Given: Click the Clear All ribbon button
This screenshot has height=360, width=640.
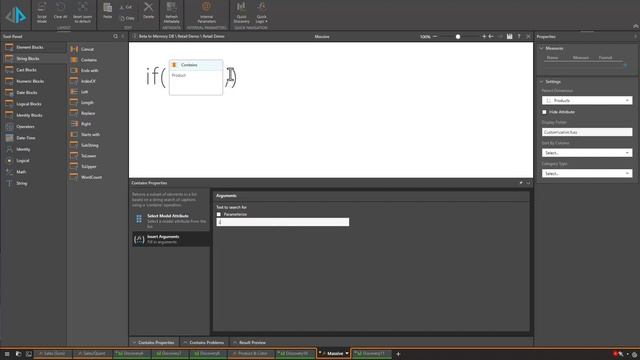Looking at the screenshot, I should coord(60,11).
